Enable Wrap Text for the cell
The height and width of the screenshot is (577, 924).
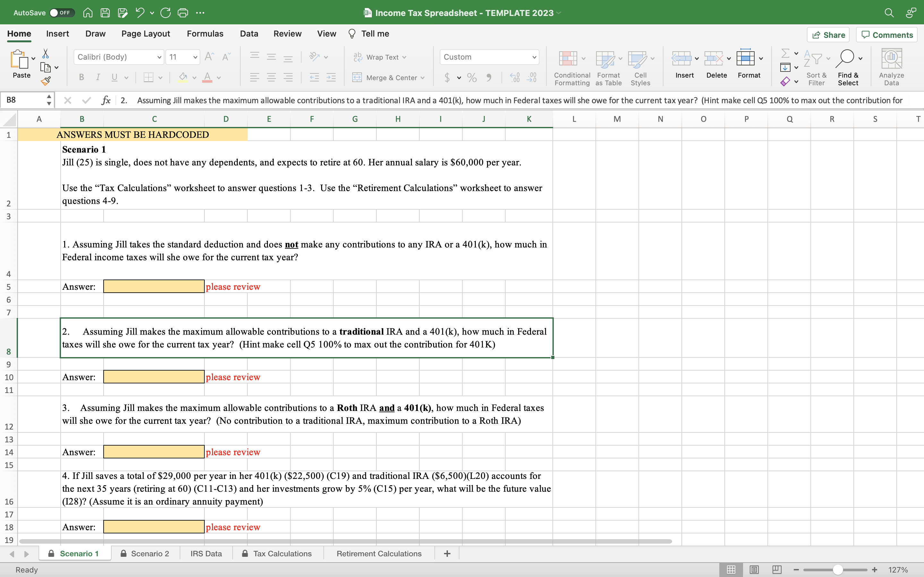click(x=380, y=57)
